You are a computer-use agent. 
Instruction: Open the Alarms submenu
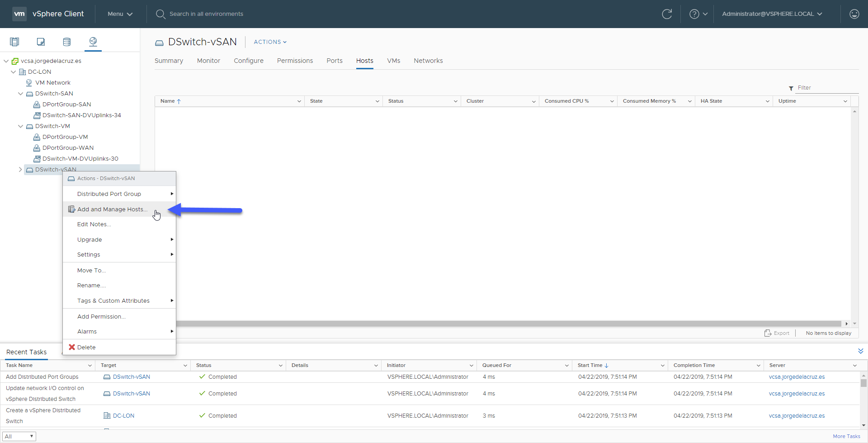coord(119,332)
